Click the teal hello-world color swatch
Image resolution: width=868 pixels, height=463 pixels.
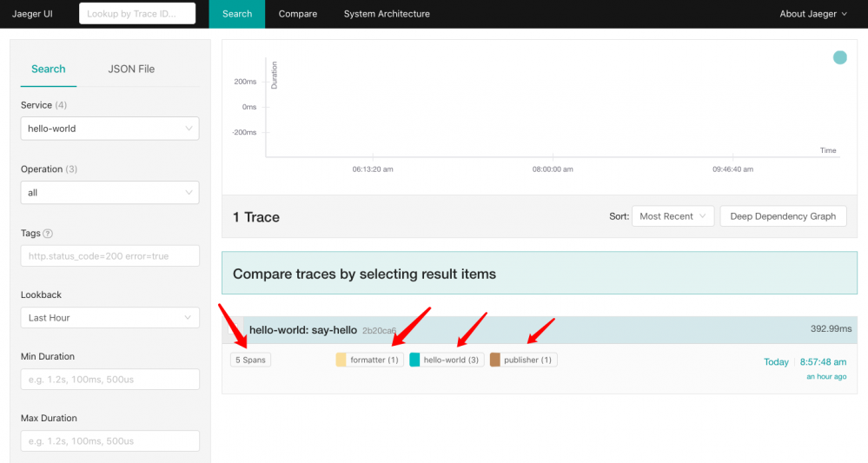click(414, 360)
